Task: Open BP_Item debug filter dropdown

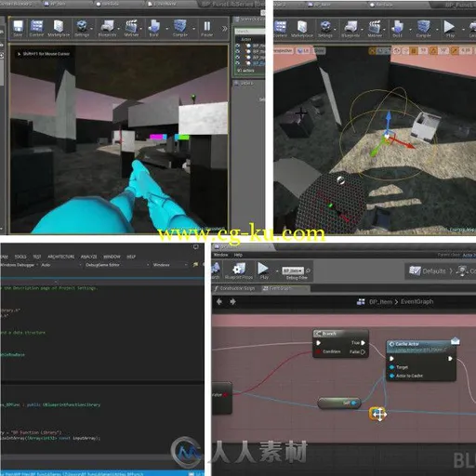Action: click(293, 271)
